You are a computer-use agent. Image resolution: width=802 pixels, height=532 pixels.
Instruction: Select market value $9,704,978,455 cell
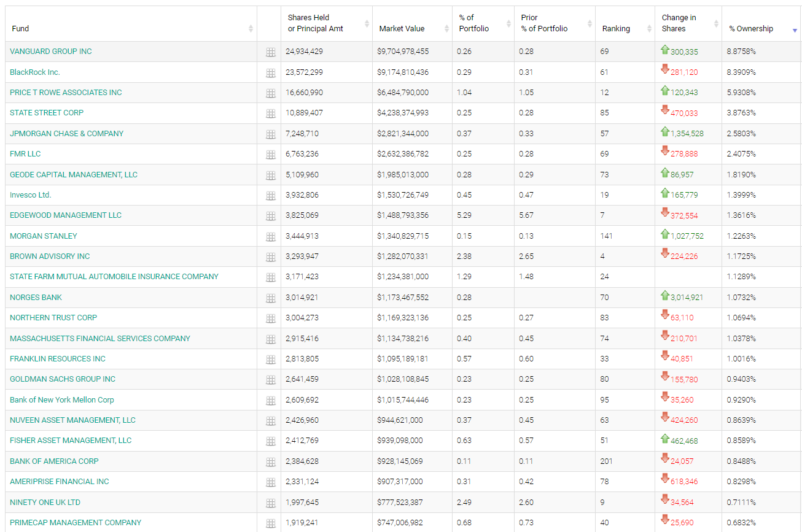pos(403,52)
